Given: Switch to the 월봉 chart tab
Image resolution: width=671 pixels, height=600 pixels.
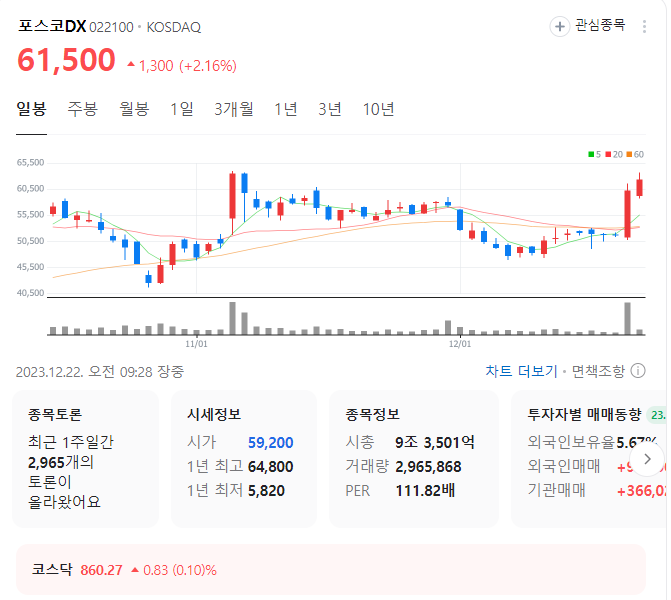Looking at the screenshot, I should tap(134, 109).
